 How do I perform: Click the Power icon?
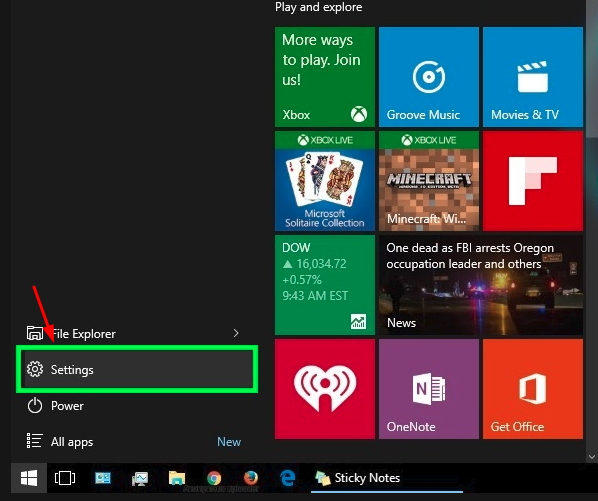pyautogui.click(x=35, y=405)
